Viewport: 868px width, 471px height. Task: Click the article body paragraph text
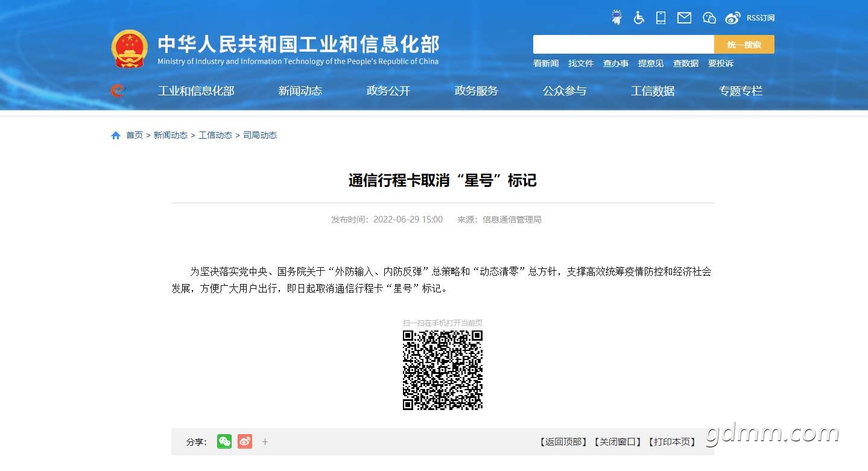442,280
